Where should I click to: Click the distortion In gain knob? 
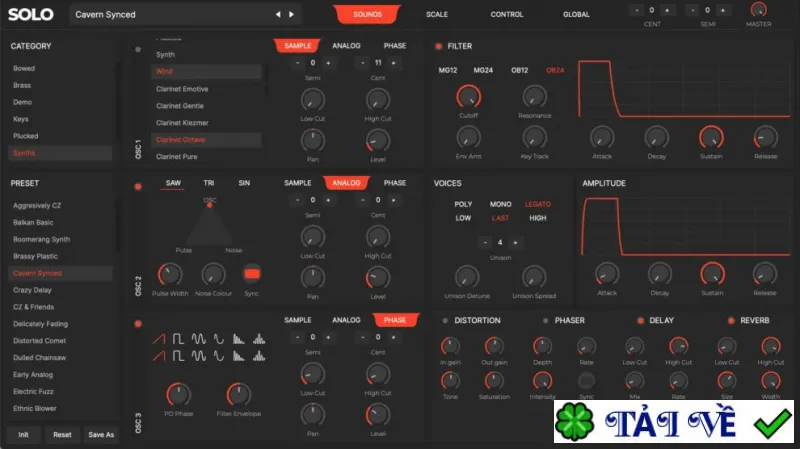tap(450, 346)
